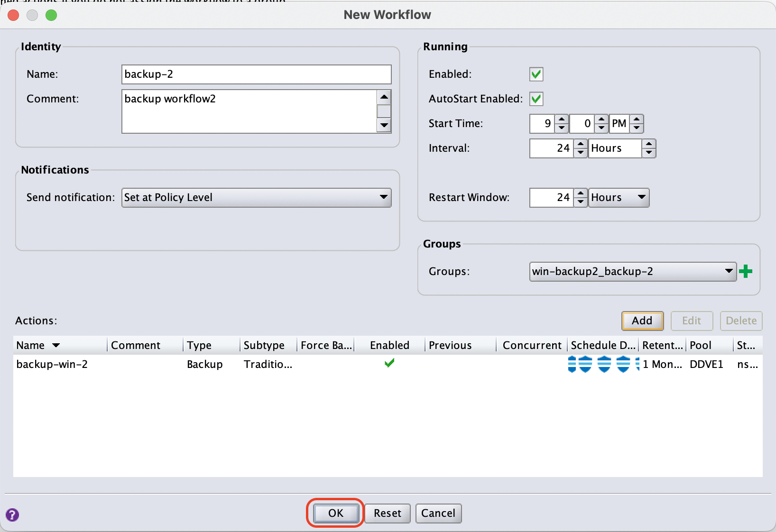The image size is (776, 532).
Task: Click the Force Ba... column header
Action: coord(326,345)
